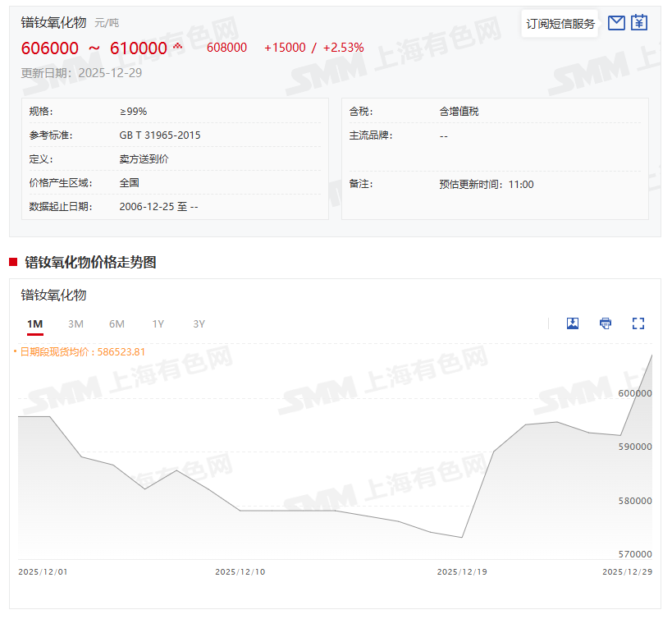Download the chart as an image

573,323
